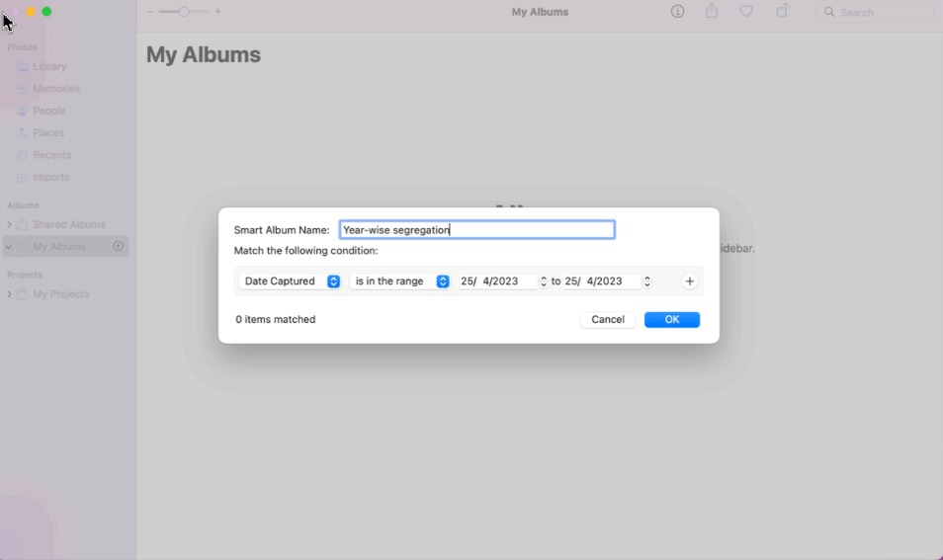Click the Recents clock icon in sidebar
The image size is (943, 560).
23,156
